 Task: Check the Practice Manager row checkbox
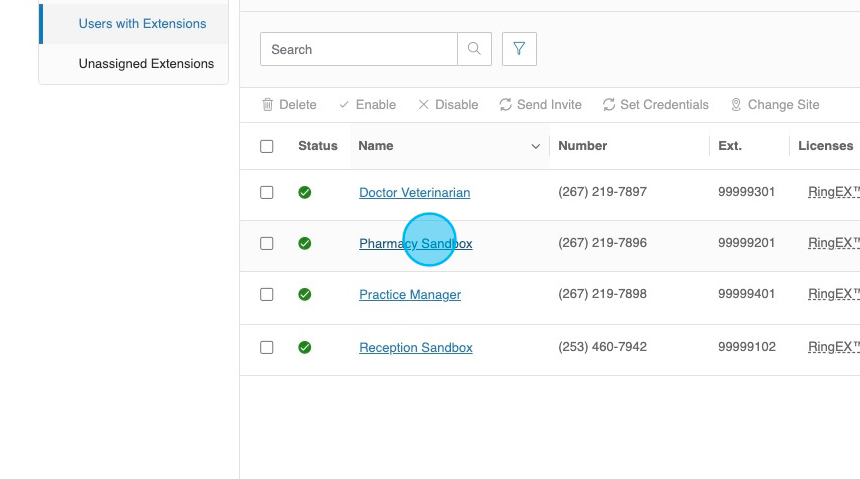pos(267,294)
